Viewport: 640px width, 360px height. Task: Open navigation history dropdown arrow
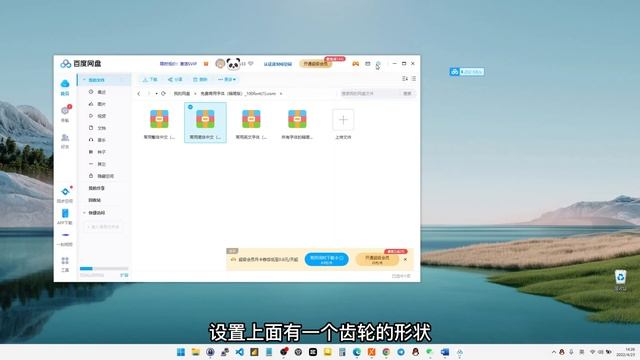(156, 93)
